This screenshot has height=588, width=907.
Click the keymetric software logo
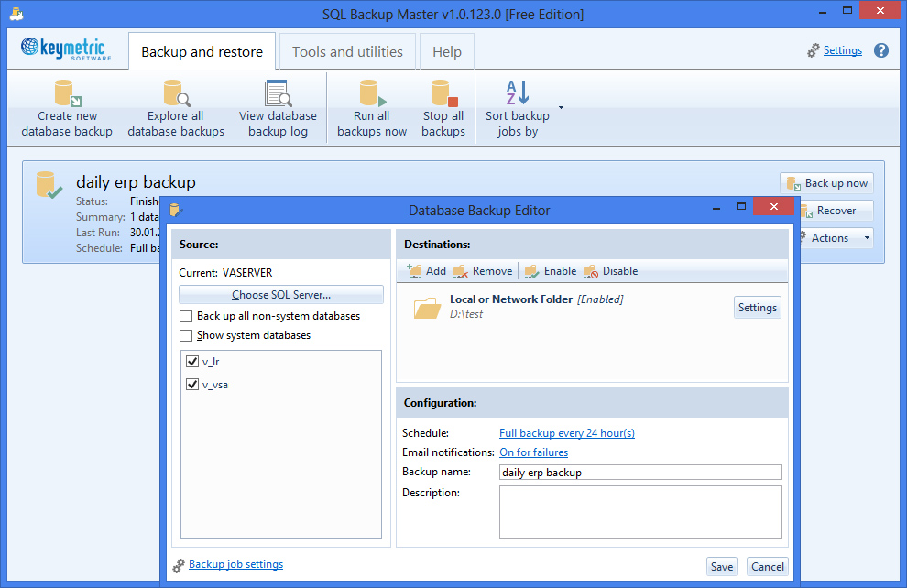66,49
